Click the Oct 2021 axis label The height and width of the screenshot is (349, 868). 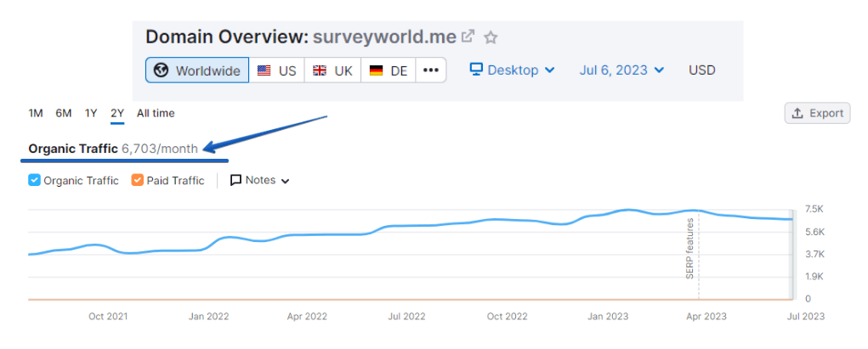(108, 317)
